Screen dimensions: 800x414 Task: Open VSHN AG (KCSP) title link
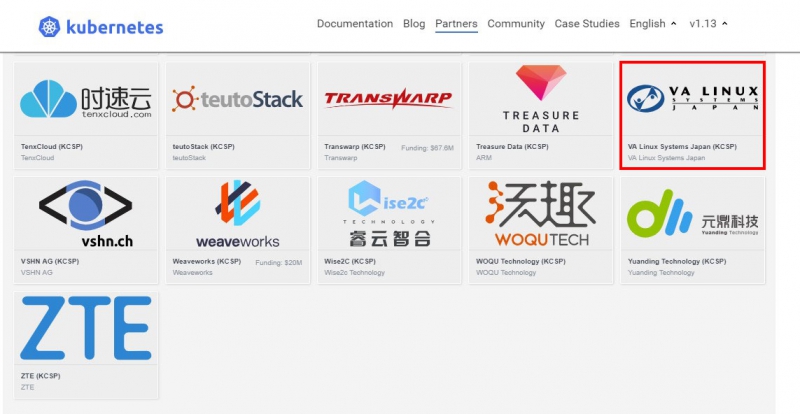pos(51,261)
